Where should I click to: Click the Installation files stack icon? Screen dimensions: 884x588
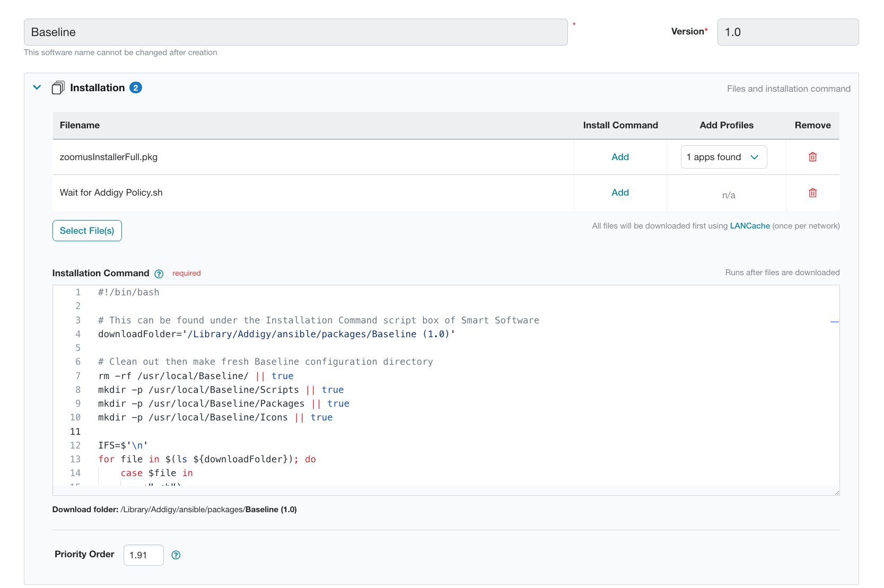[x=58, y=87]
